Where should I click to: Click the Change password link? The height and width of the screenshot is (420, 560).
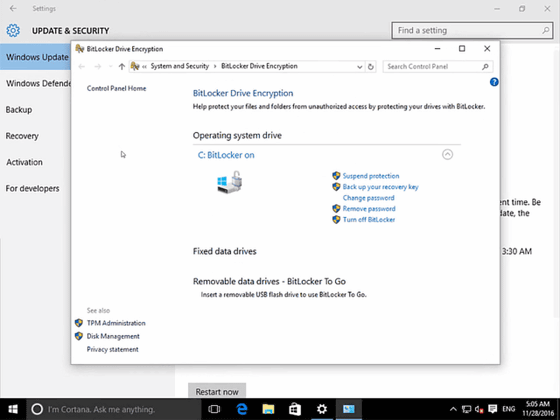pyautogui.click(x=369, y=198)
